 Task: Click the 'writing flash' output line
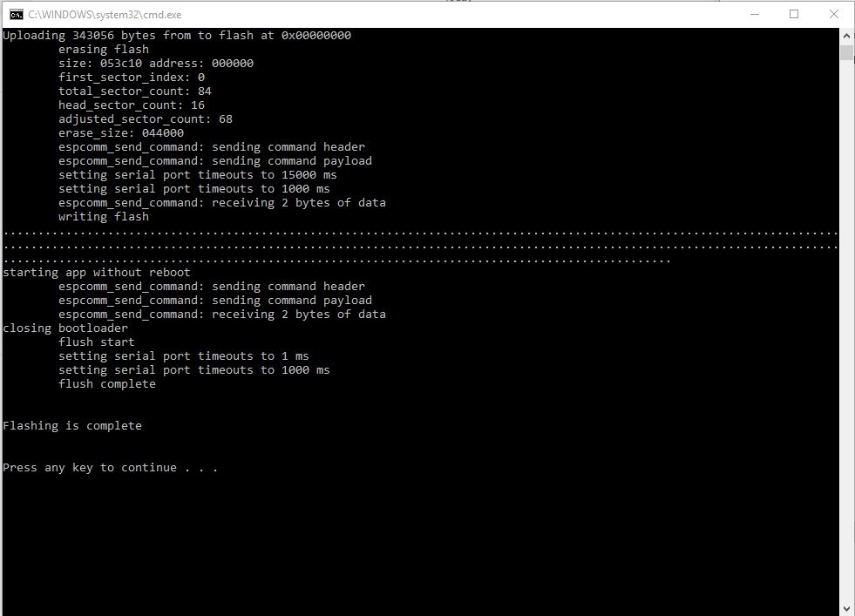point(103,217)
